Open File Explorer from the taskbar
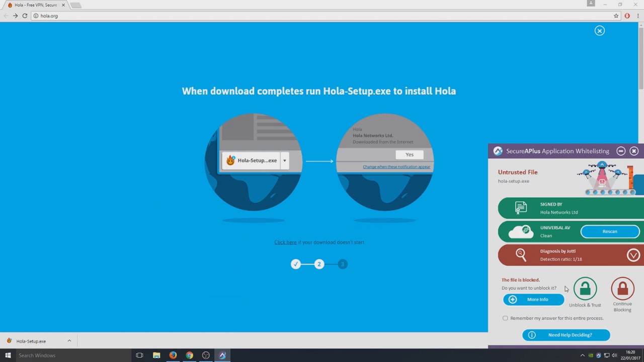This screenshot has width=644, height=362. click(x=156, y=355)
